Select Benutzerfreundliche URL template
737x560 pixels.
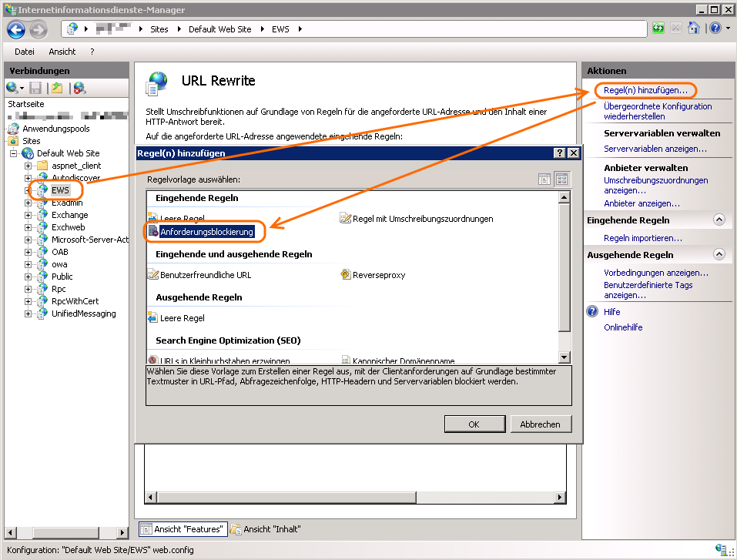coord(205,275)
